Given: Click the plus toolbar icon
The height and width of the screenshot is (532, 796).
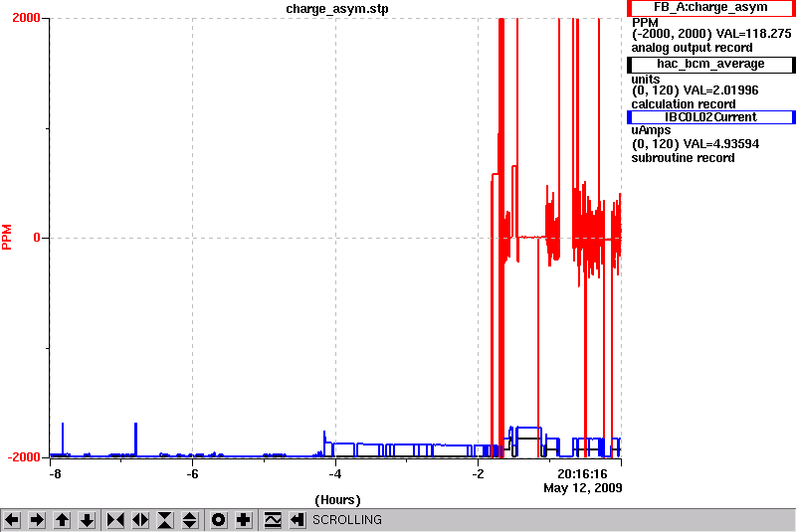Looking at the screenshot, I should click(x=244, y=520).
